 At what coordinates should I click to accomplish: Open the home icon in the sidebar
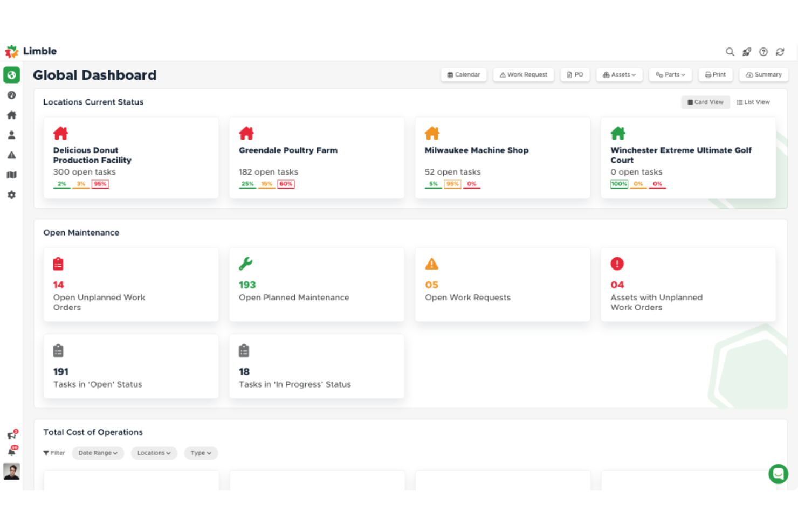(11, 115)
